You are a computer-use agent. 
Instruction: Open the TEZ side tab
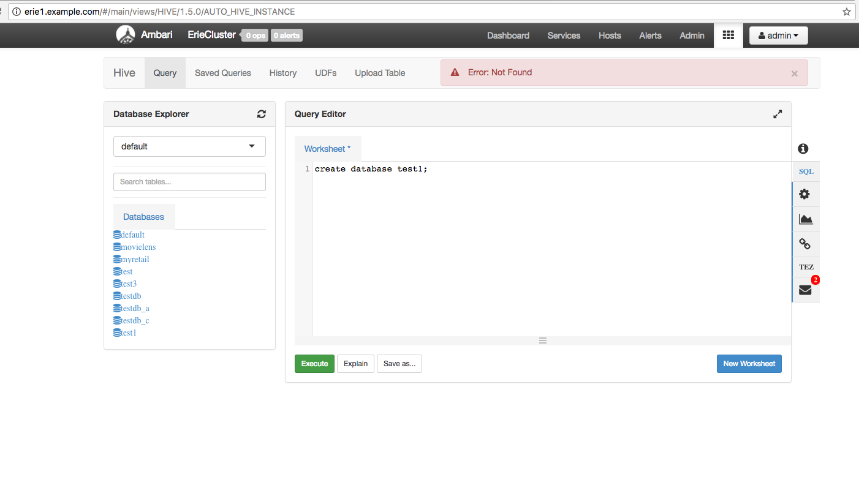tap(806, 267)
